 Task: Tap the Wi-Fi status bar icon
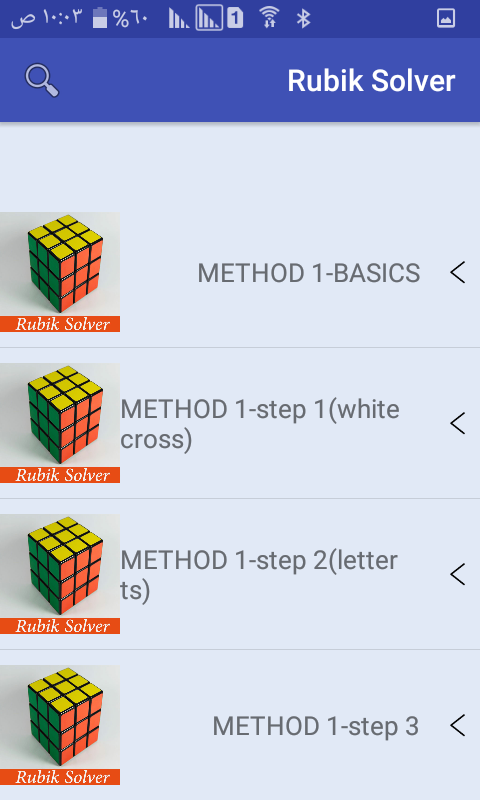pos(269,18)
